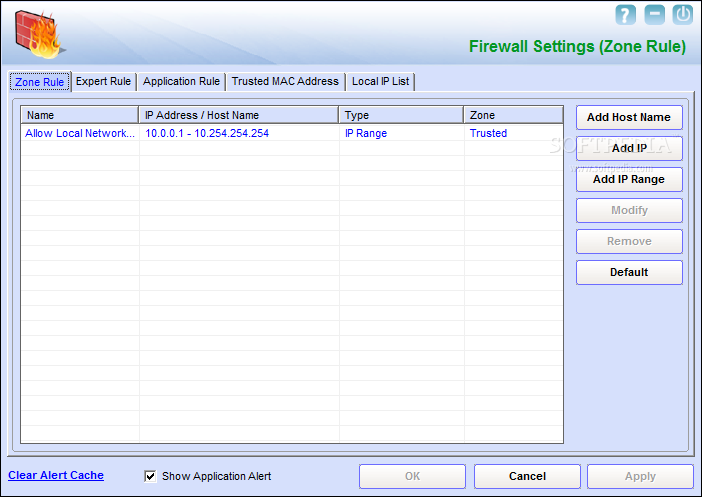This screenshot has width=702, height=497.
Task: Click the Cancel button
Action: pyautogui.click(x=527, y=476)
